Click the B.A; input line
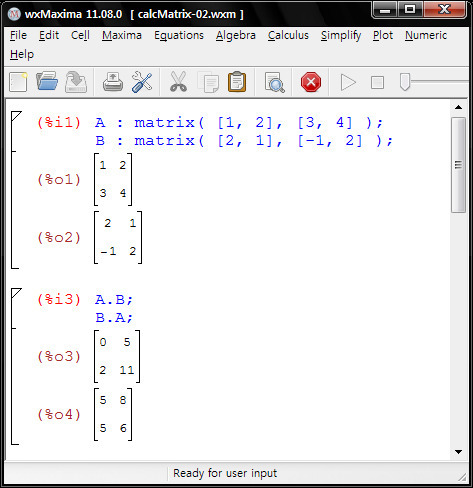473x488 pixels. coord(114,318)
